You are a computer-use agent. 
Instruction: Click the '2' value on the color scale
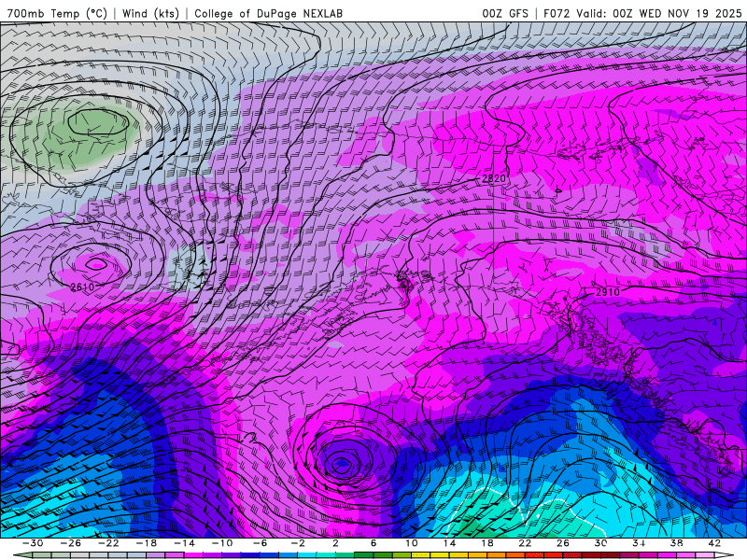click(x=335, y=543)
